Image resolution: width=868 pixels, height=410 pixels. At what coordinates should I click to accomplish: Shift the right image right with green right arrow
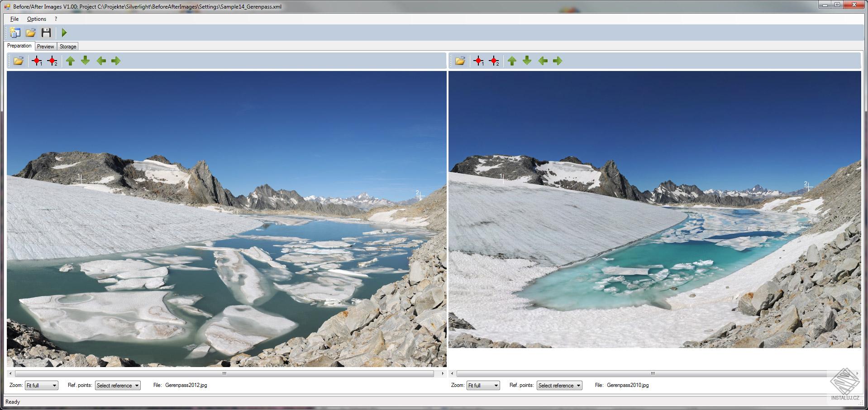[558, 60]
